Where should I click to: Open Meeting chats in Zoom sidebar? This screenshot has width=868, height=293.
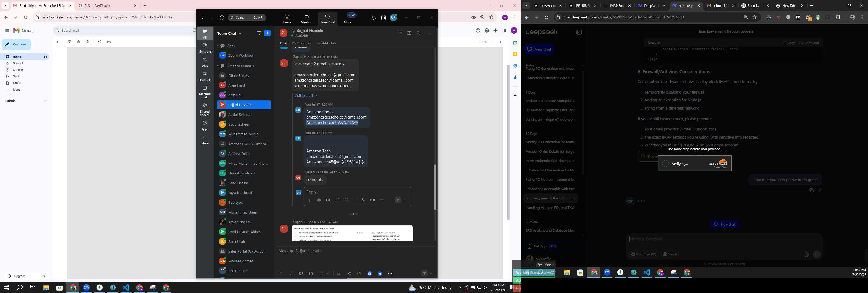point(205,92)
